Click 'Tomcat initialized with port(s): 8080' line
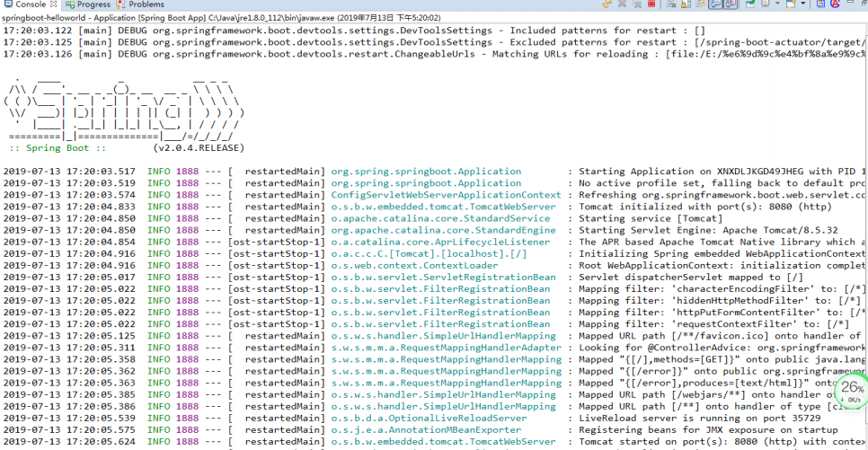This screenshot has width=868, height=450. (418, 207)
